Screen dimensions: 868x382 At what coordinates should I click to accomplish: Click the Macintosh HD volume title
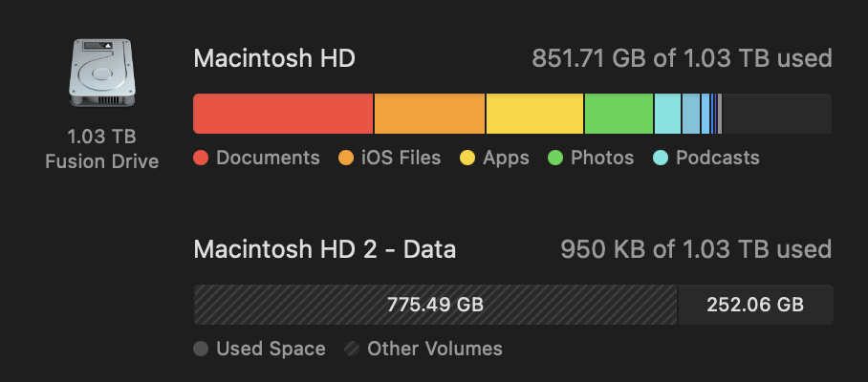(x=274, y=59)
